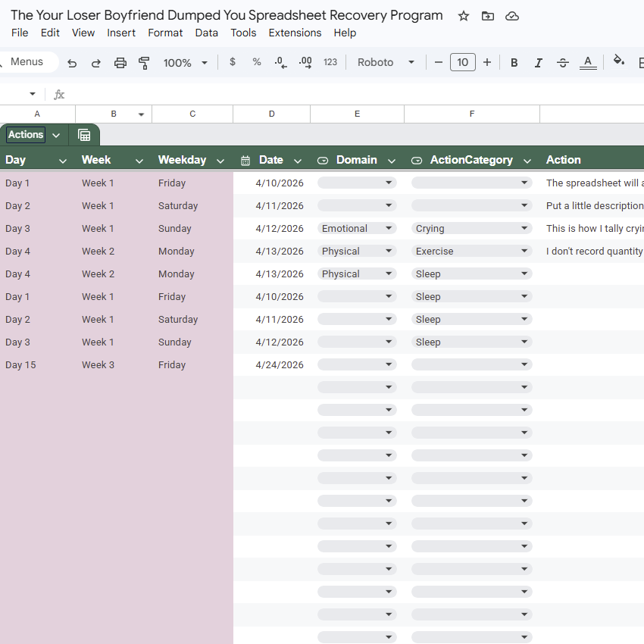The image size is (644, 644).
Task: Select the Day 15 cell
Action: (x=38, y=364)
